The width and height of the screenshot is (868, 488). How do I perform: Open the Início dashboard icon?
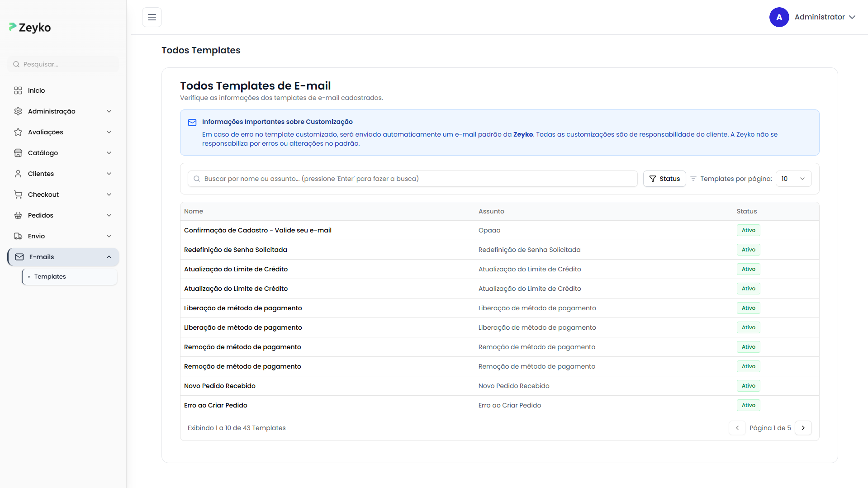point(18,90)
